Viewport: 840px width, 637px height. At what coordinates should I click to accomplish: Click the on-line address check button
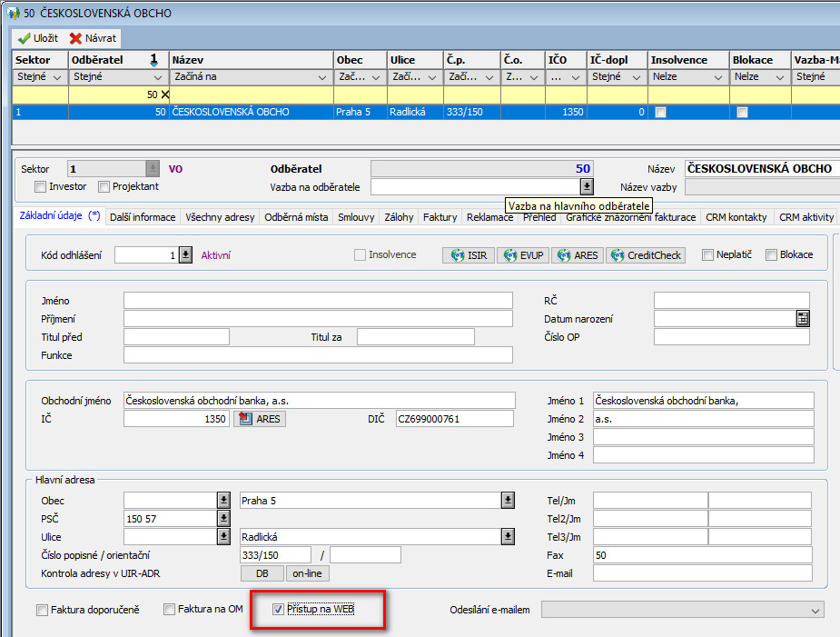click(x=308, y=573)
